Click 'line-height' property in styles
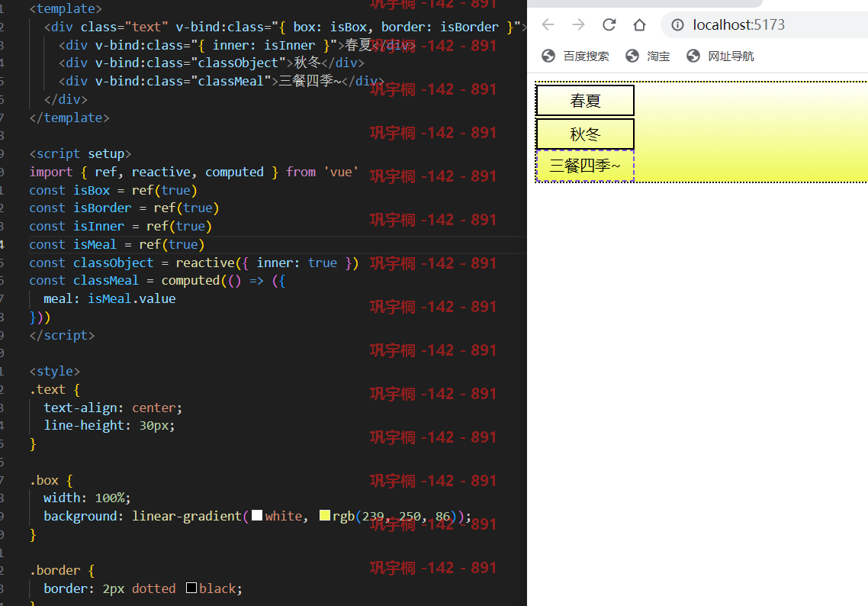 [x=84, y=425]
